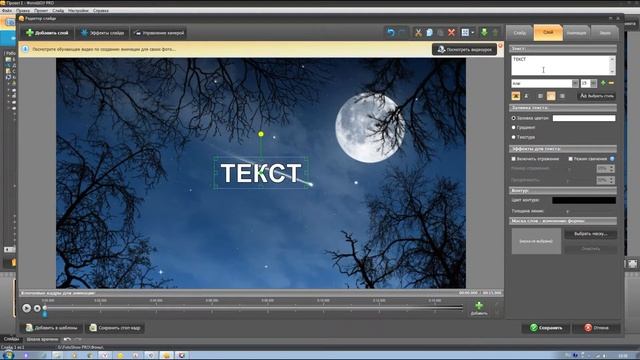Toggle italic text formatting
Image resolution: width=640 pixels, height=360 pixels.
526,96
